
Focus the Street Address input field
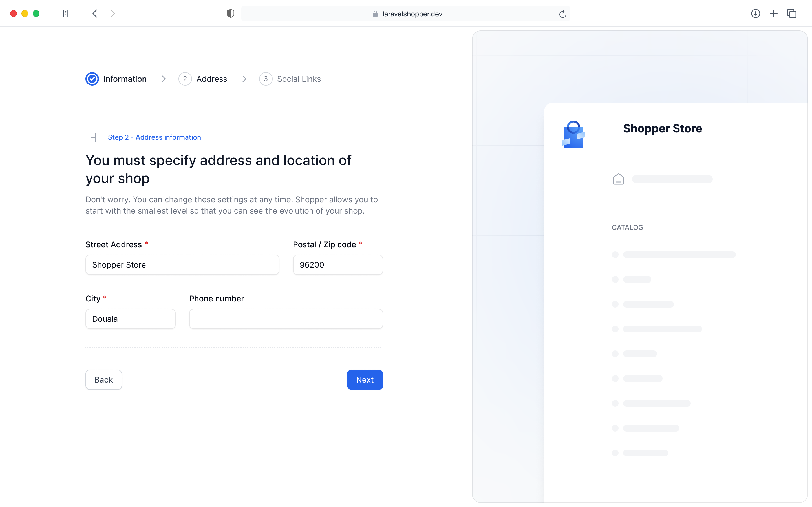point(182,264)
